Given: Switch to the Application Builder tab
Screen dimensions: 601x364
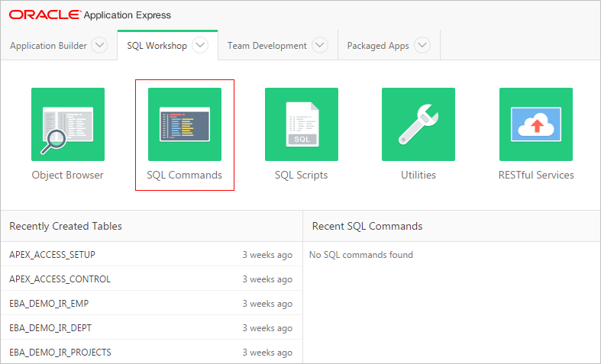Looking at the screenshot, I should (x=48, y=46).
